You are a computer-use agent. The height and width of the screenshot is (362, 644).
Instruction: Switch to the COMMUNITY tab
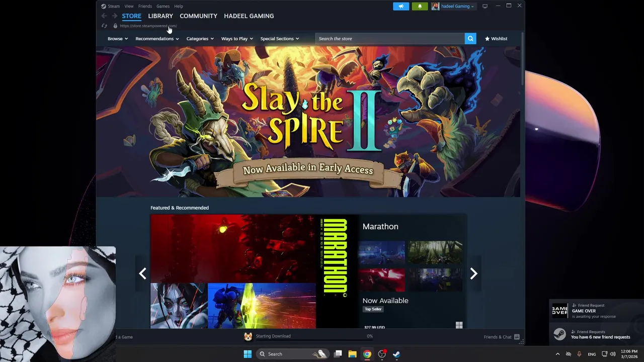click(198, 16)
